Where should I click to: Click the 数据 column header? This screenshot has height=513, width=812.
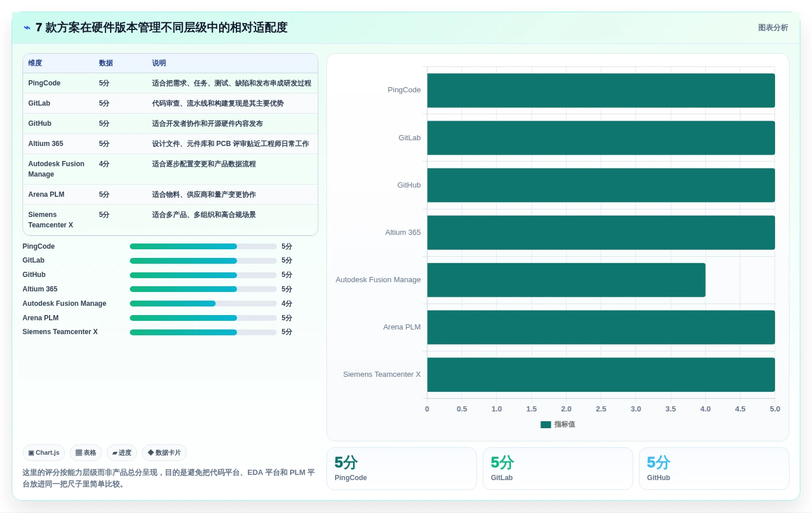[106, 63]
